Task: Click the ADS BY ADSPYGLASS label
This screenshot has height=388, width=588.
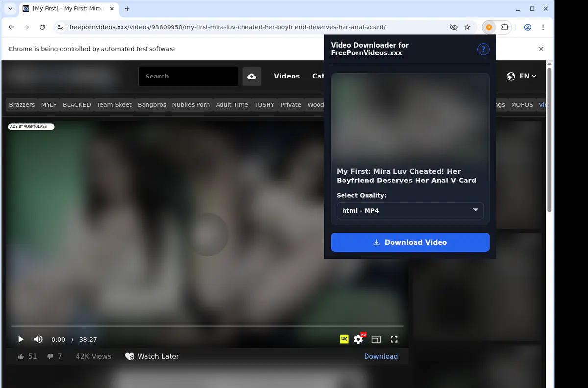Action: pyautogui.click(x=31, y=127)
